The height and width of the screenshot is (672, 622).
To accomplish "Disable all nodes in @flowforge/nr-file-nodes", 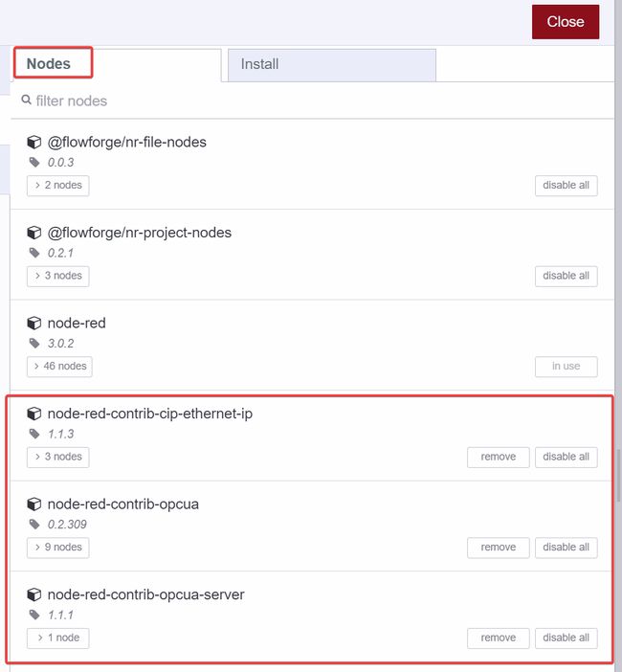I will [x=566, y=185].
